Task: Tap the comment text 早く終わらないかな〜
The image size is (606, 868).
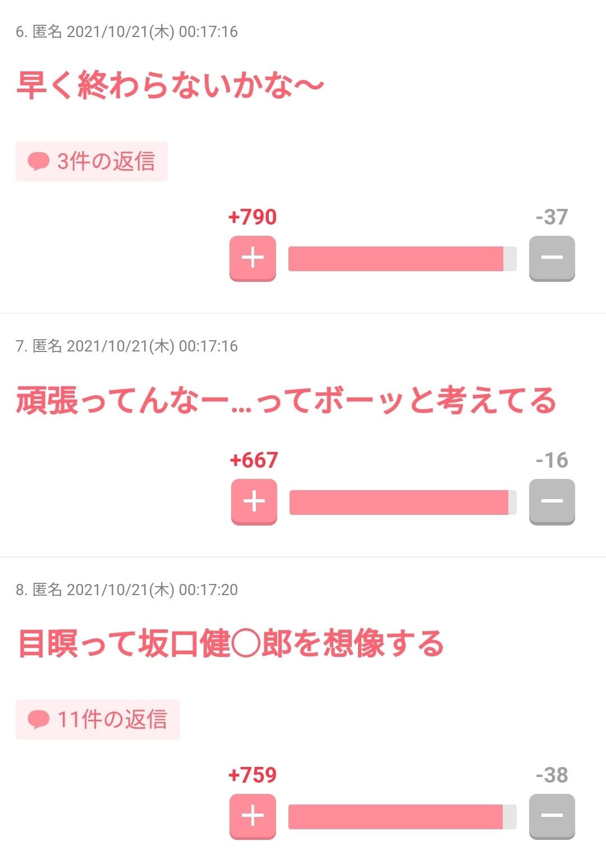Action: [x=170, y=86]
